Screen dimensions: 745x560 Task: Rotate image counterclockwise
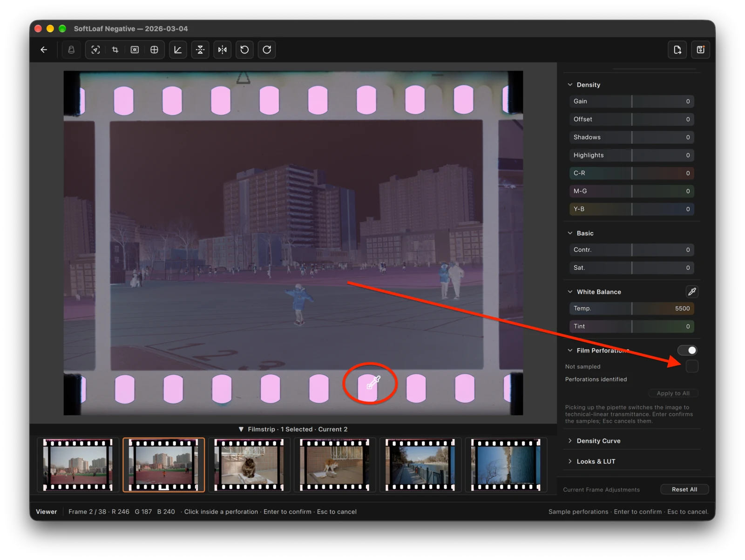(244, 50)
